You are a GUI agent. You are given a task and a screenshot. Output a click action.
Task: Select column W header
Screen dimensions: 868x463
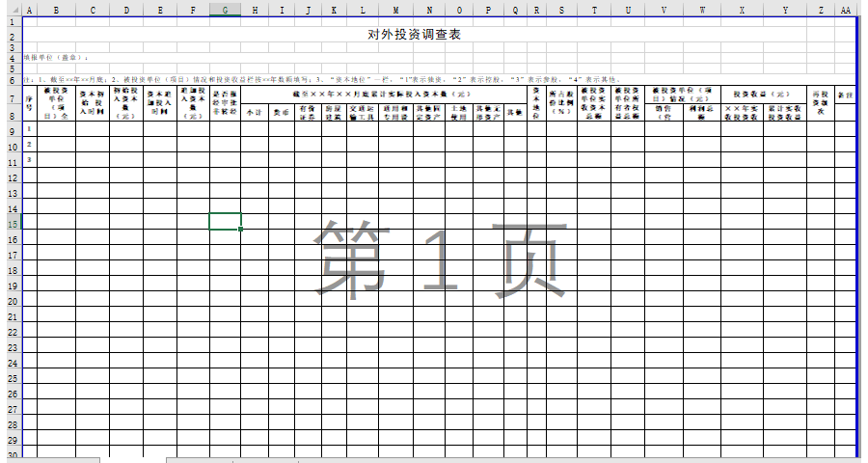pyautogui.click(x=702, y=10)
